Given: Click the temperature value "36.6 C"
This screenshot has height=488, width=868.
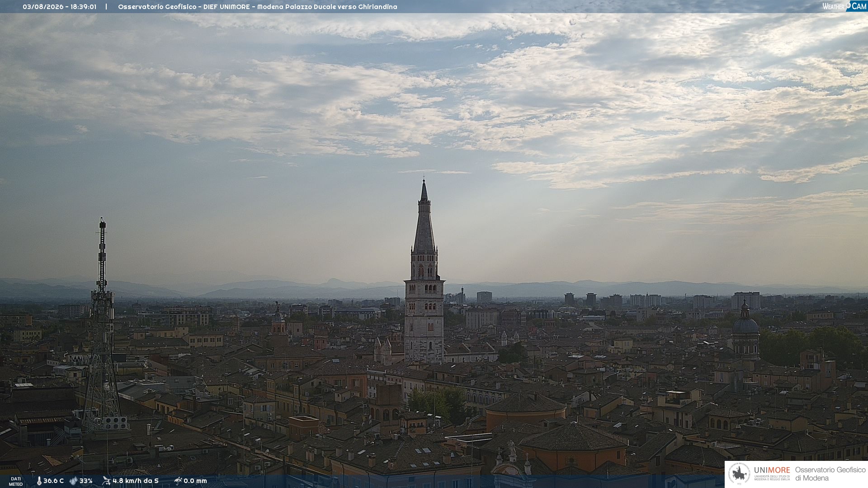Looking at the screenshot, I should pos(53,481).
